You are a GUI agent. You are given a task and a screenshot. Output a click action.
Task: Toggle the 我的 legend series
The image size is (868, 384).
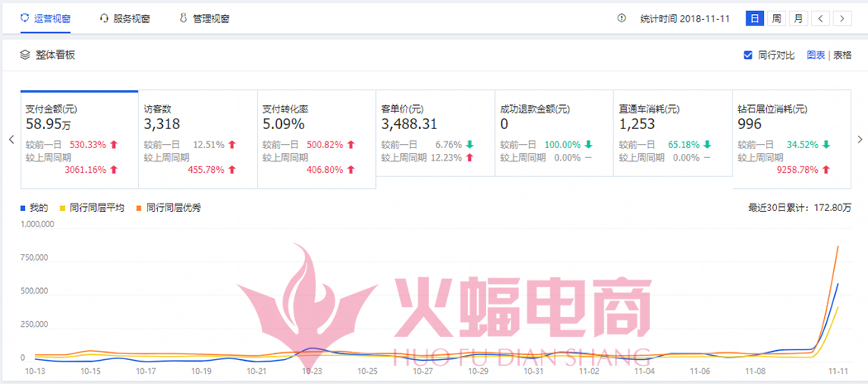[x=34, y=209]
